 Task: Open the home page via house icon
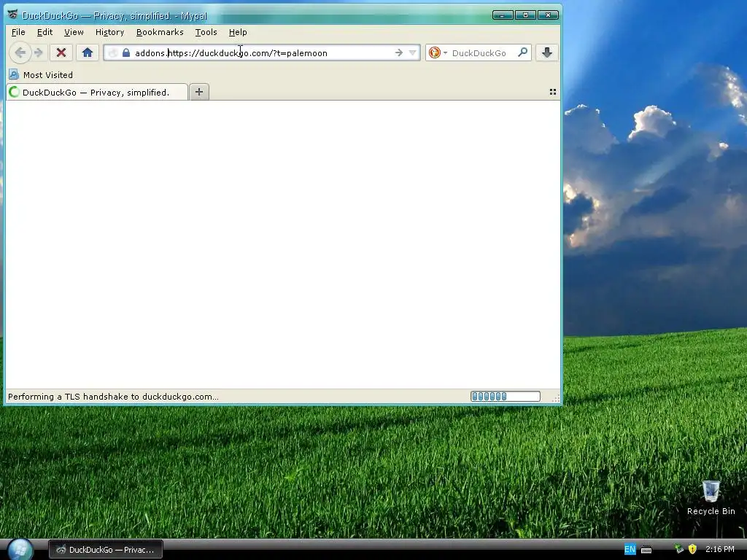(88, 52)
